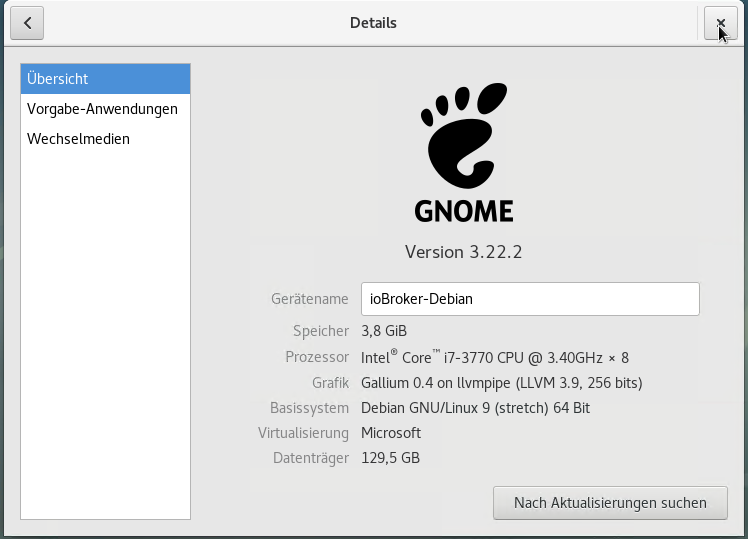Click the Gerätename input field

coord(530,299)
